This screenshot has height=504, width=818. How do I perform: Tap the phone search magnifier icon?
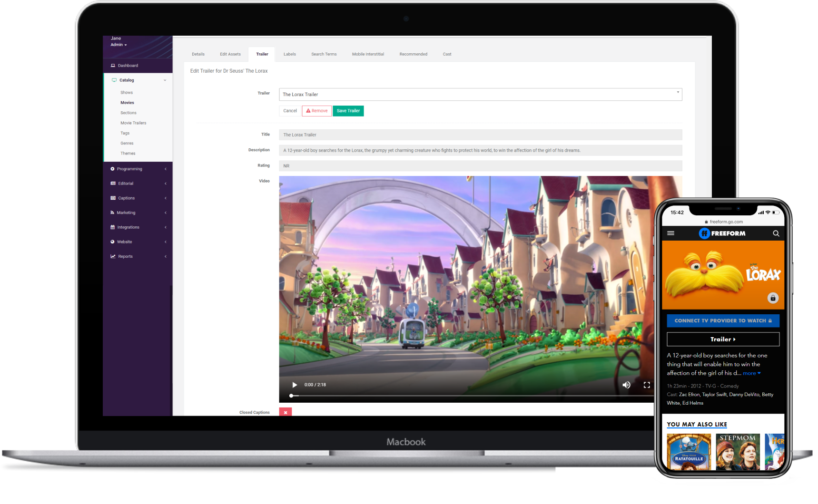(x=776, y=233)
